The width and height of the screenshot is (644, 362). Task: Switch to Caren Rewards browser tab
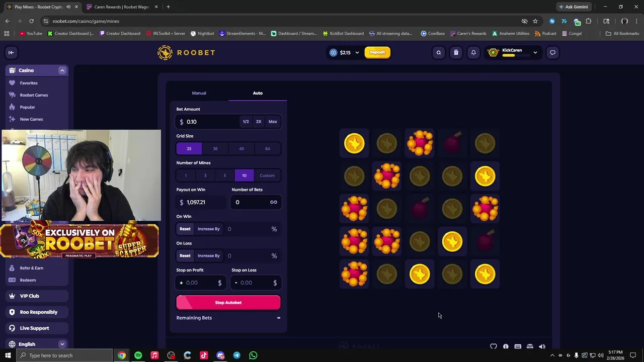tap(121, 7)
